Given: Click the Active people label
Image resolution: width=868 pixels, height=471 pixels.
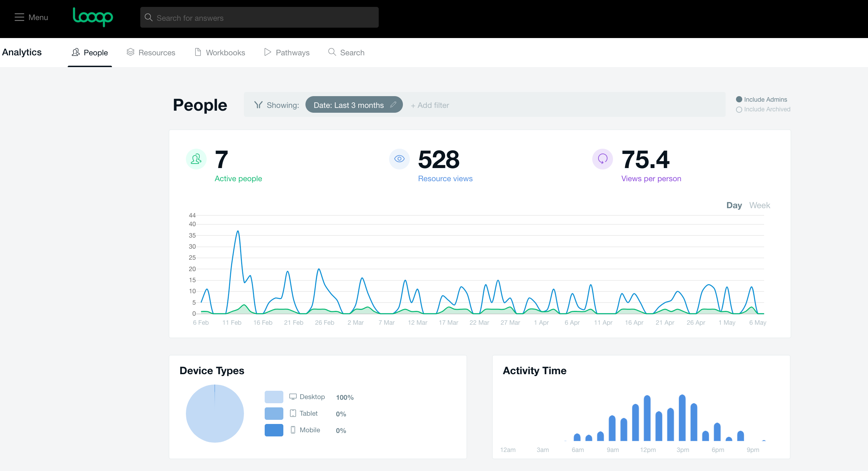Looking at the screenshot, I should (x=238, y=179).
